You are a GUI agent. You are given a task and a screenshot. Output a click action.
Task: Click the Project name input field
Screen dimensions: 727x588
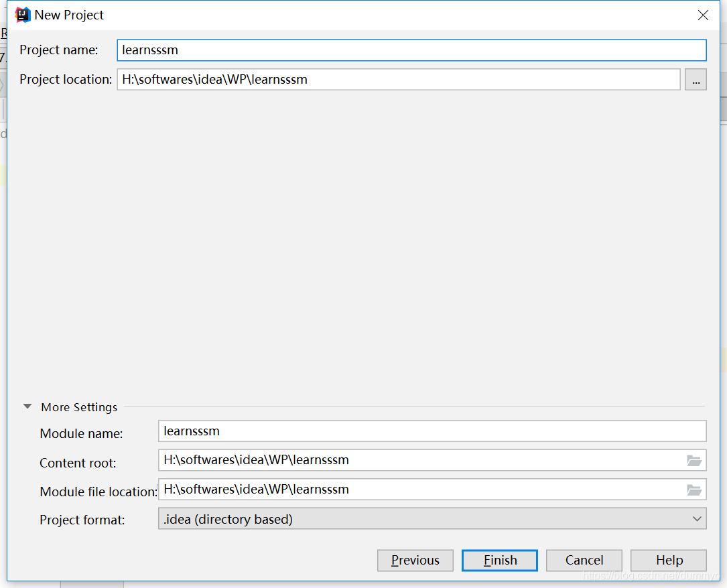[411, 50]
